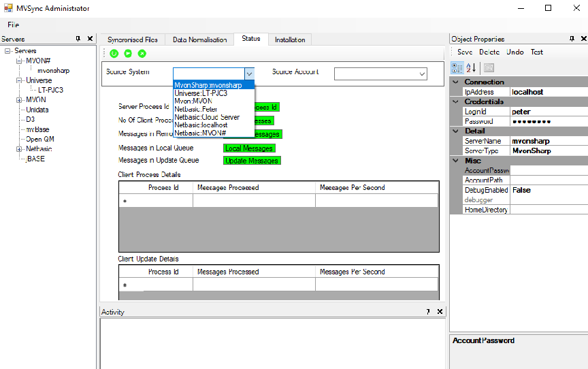Close the Activity panel
The height and width of the screenshot is (369, 588).
click(x=440, y=312)
